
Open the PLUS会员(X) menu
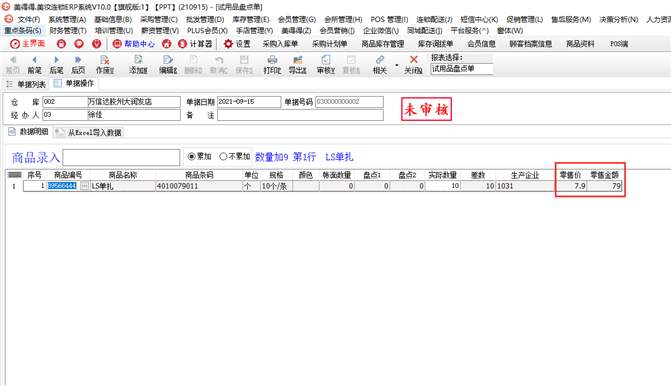(207, 31)
